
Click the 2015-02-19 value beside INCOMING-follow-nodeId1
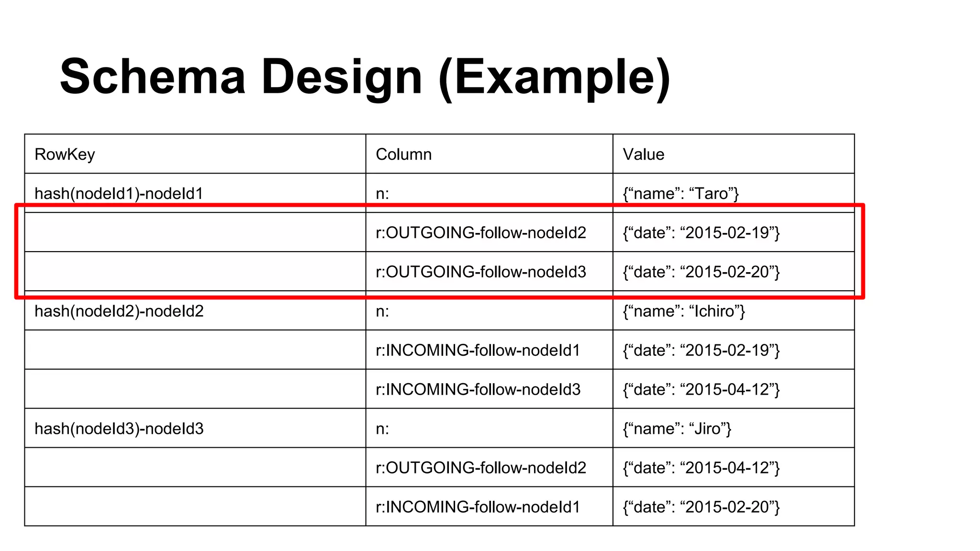click(702, 350)
